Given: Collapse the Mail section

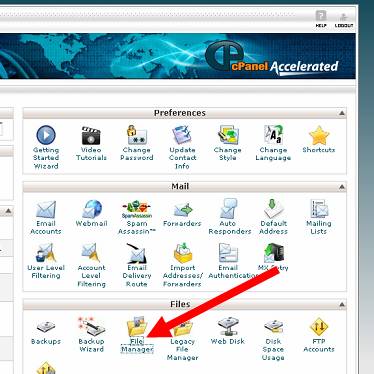Looking at the screenshot, I should point(342,187).
